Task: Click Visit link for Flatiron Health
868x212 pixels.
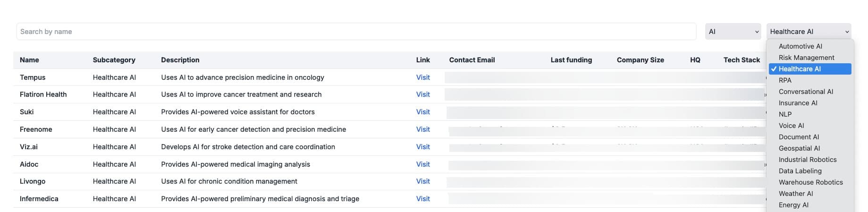Action: point(423,94)
